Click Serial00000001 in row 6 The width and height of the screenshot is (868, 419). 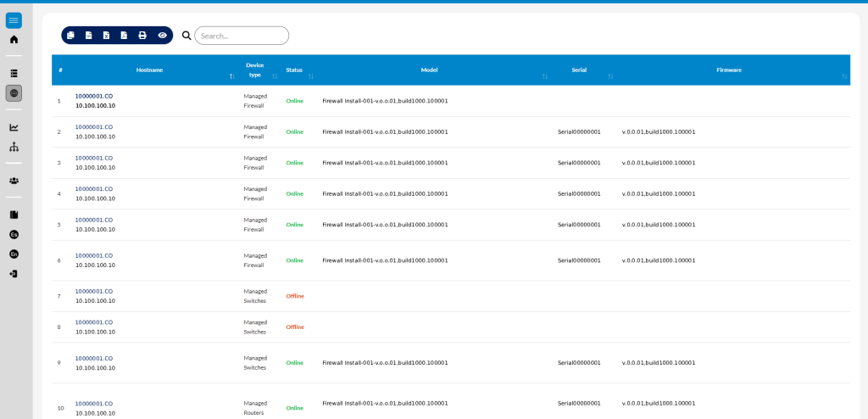click(x=579, y=260)
